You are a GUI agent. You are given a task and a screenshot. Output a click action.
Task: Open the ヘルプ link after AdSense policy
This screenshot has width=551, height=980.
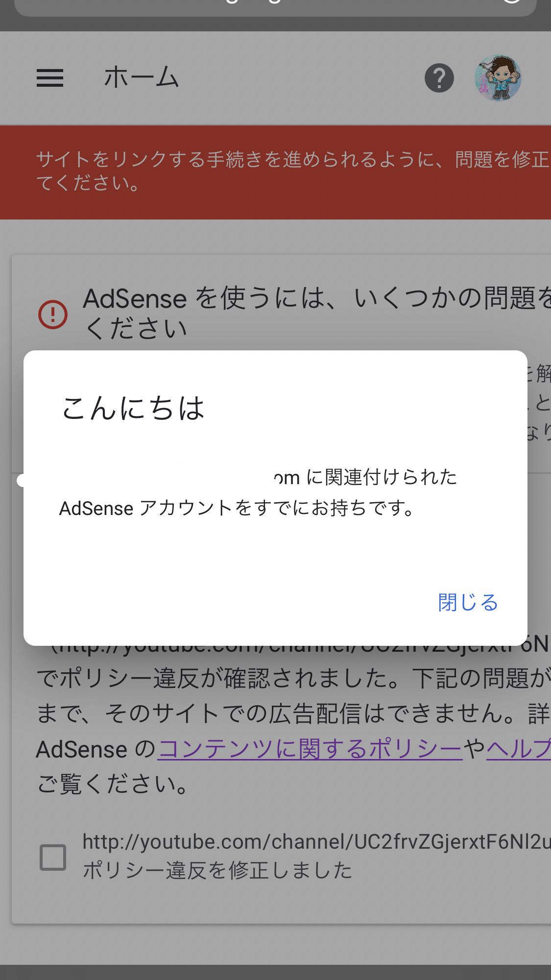pyautogui.click(x=519, y=749)
